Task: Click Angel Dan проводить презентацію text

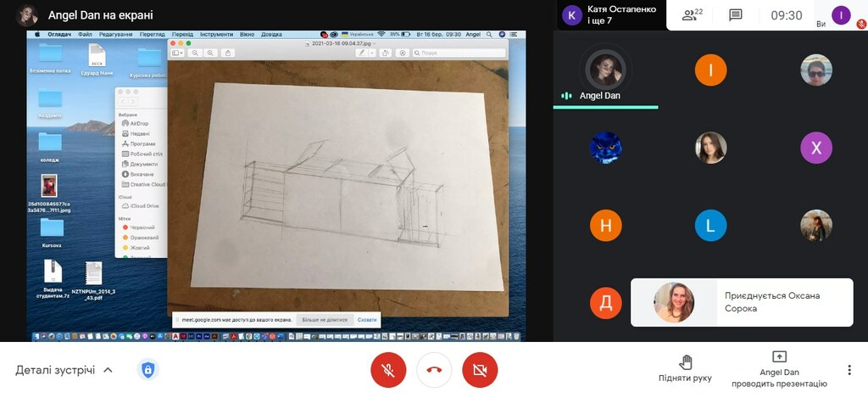Action: (x=780, y=378)
